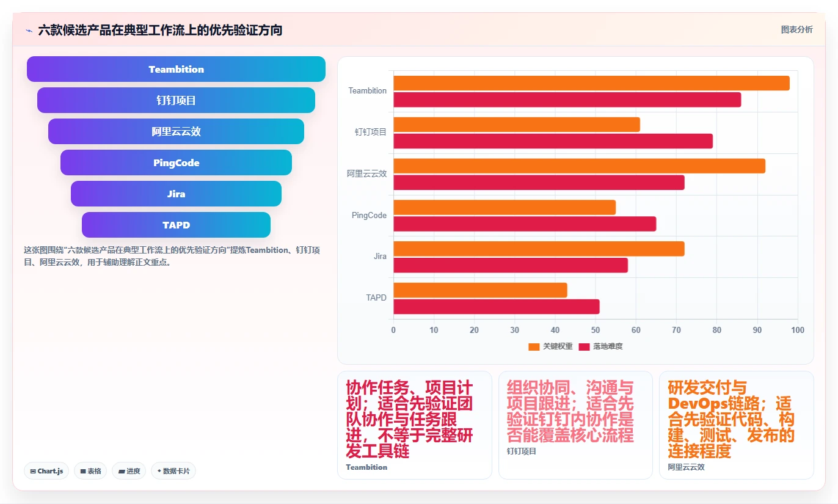This screenshot has height=504, width=838.
Task: Click the 钉钉项目 y-axis label
Action: click(x=371, y=132)
